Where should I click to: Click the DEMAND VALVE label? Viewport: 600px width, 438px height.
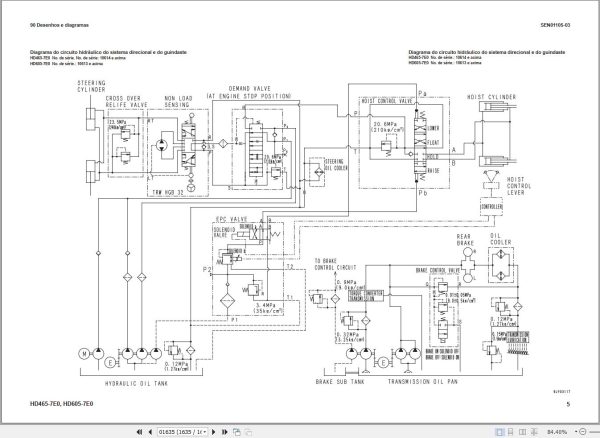coord(249,88)
